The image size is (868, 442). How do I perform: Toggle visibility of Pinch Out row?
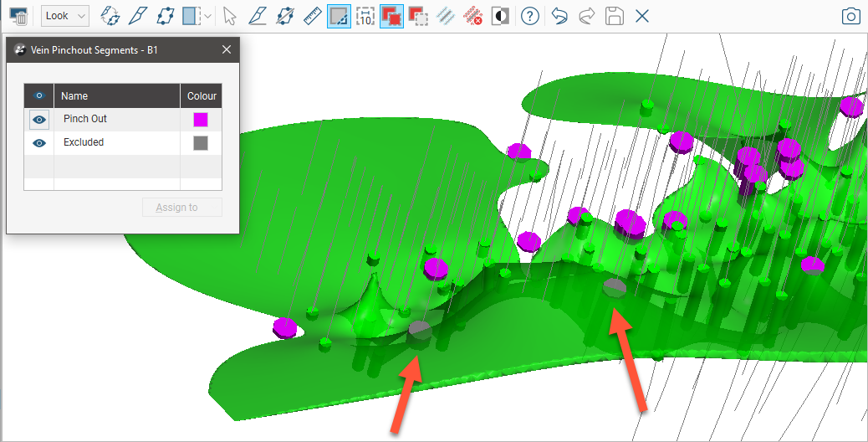(x=38, y=120)
